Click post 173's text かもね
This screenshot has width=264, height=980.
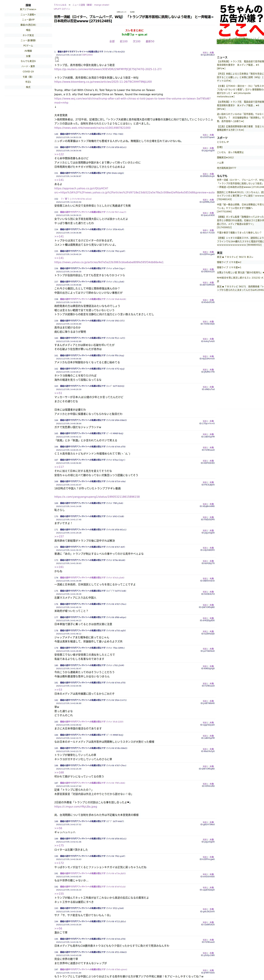(x=58, y=571)
